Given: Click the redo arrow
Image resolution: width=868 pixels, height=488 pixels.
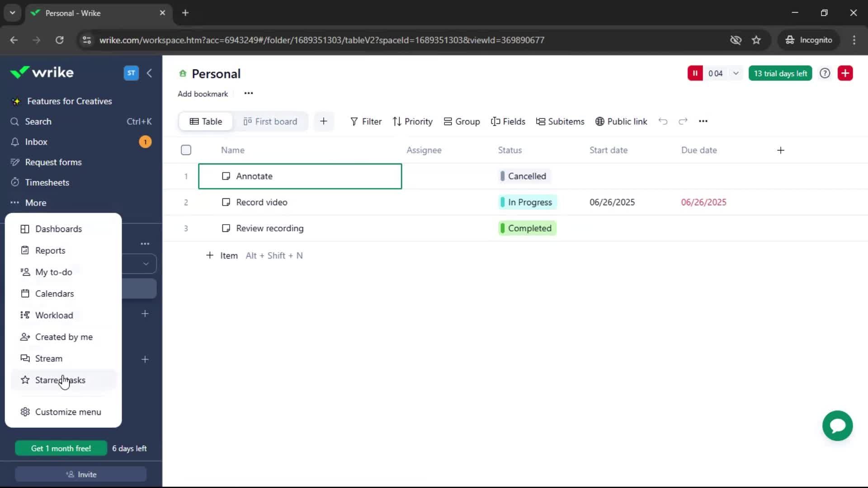Looking at the screenshot, I should coord(683,121).
